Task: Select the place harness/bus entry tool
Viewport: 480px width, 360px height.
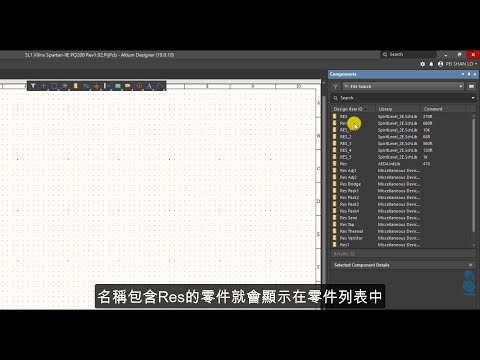Action: coord(107,86)
